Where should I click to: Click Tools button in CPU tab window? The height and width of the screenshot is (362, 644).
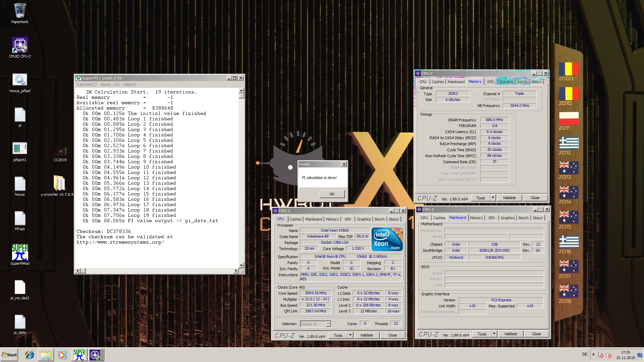(338, 335)
